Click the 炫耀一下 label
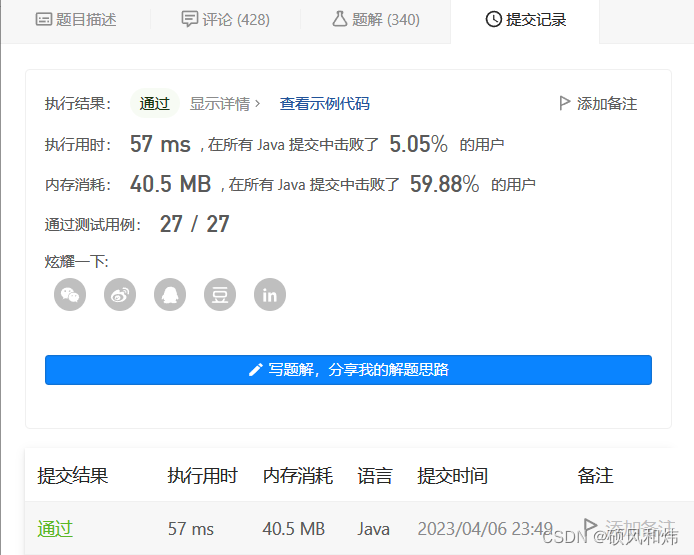The width and height of the screenshot is (694, 555). click(x=77, y=262)
